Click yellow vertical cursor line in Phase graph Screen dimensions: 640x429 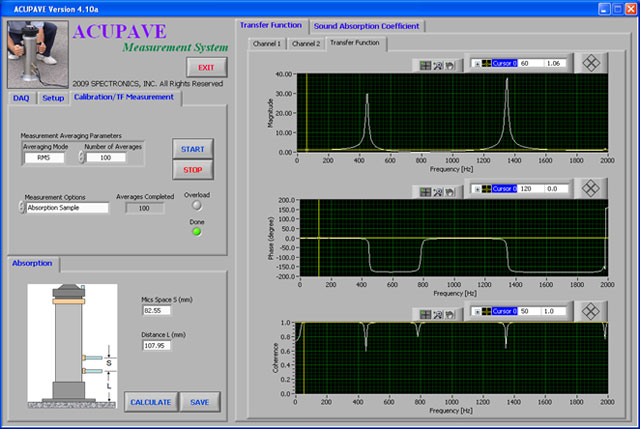click(x=318, y=238)
